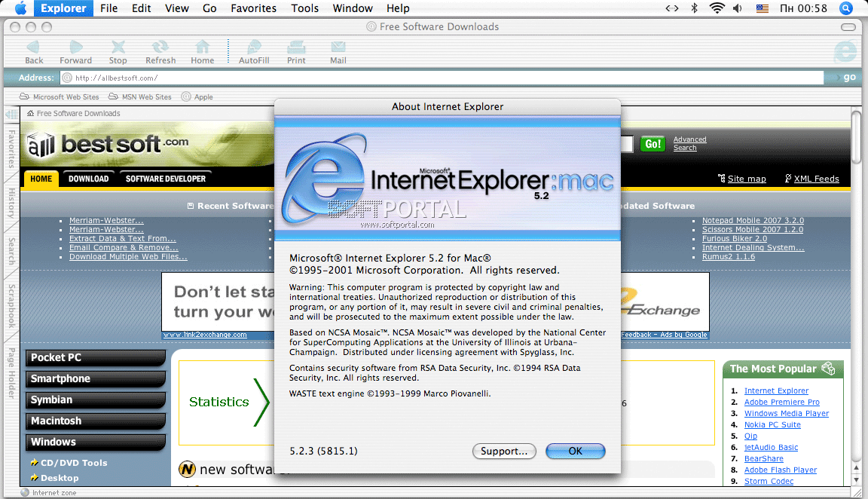Open the History sidebar tab
This screenshot has height=499, width=868.
11,203
